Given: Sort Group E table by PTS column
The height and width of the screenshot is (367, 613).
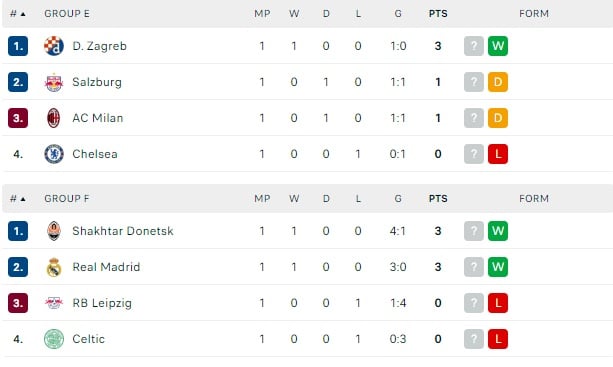Looking at the screenshot, I should coord(438,14).
